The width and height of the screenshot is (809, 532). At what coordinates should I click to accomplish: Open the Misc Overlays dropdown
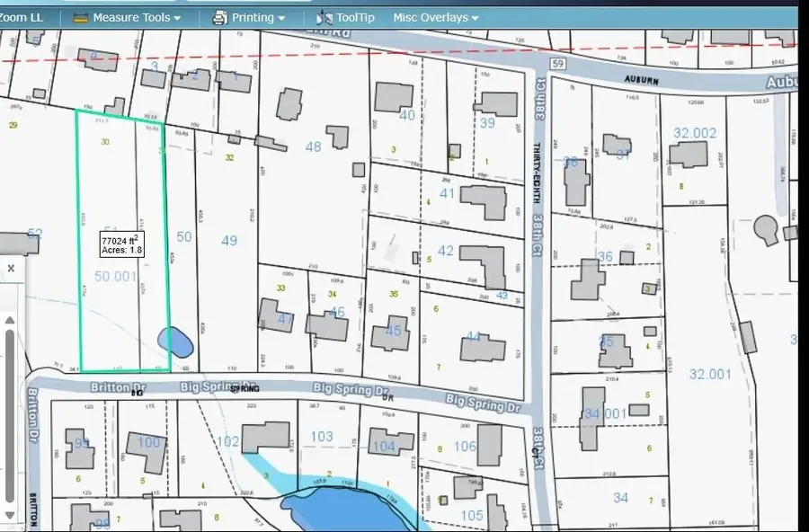click(435, 17)
